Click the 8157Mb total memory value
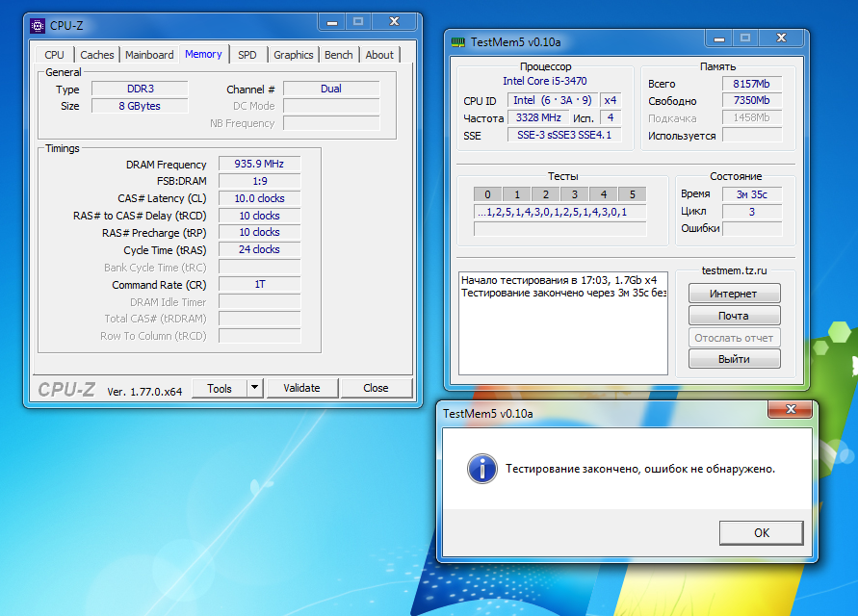Viewport: 858px width, 616px height. pyautogui.click(x=752, y=84)
